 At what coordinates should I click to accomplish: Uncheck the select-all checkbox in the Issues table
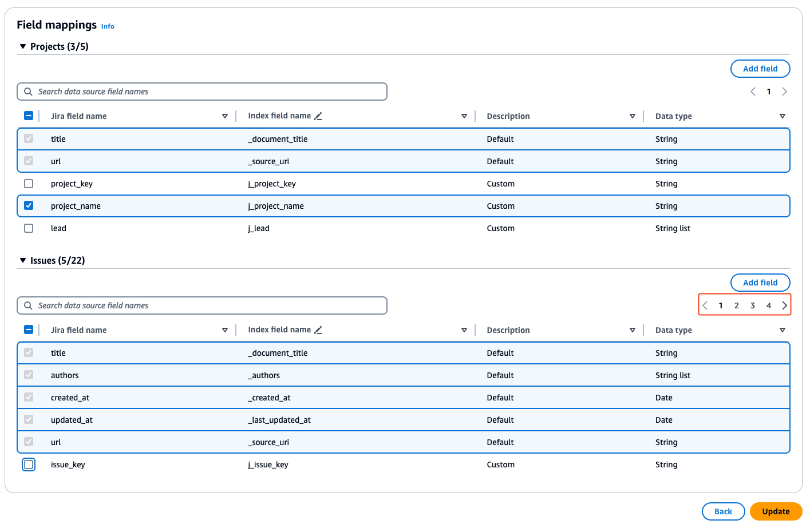(x=29, y=330)
